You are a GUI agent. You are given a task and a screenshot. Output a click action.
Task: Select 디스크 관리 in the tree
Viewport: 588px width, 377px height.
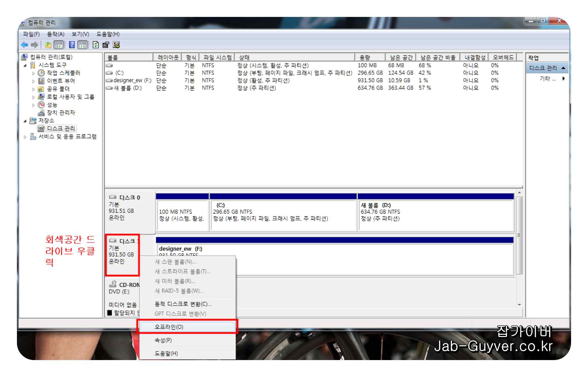[x=61, y=129]
